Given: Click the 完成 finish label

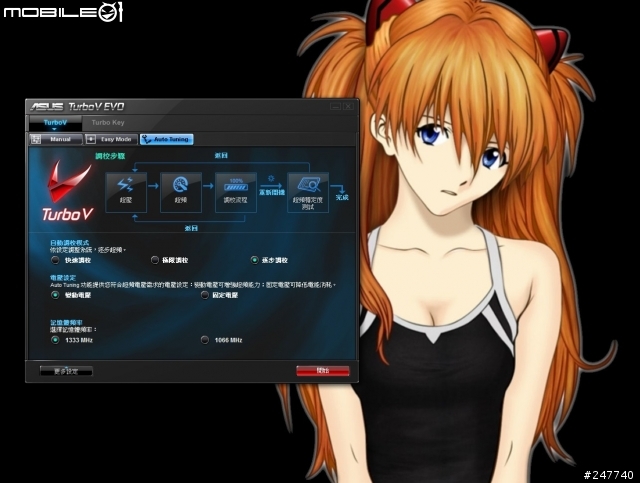Looking at the screenshot, I should coord(342,197).
